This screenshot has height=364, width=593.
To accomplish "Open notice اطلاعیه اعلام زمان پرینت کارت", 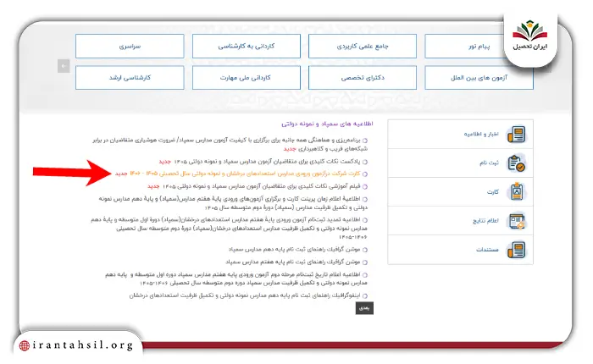I will click(233, 203).
